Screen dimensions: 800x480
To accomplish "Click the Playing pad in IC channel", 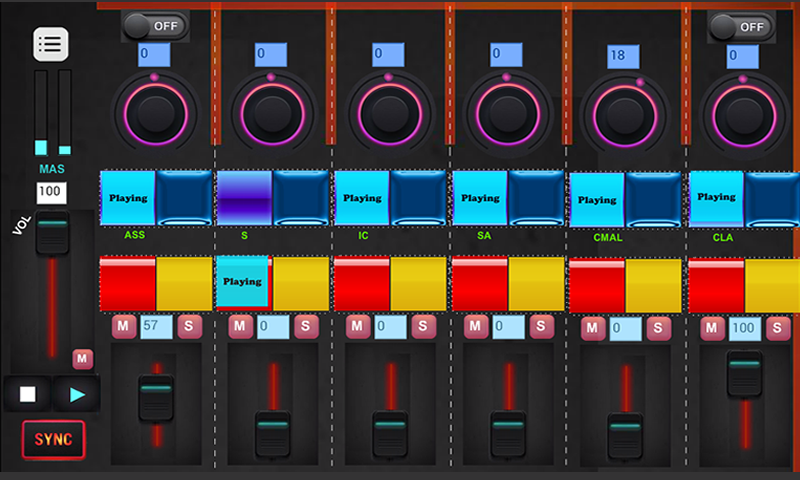I will click(x=362, y=198).
